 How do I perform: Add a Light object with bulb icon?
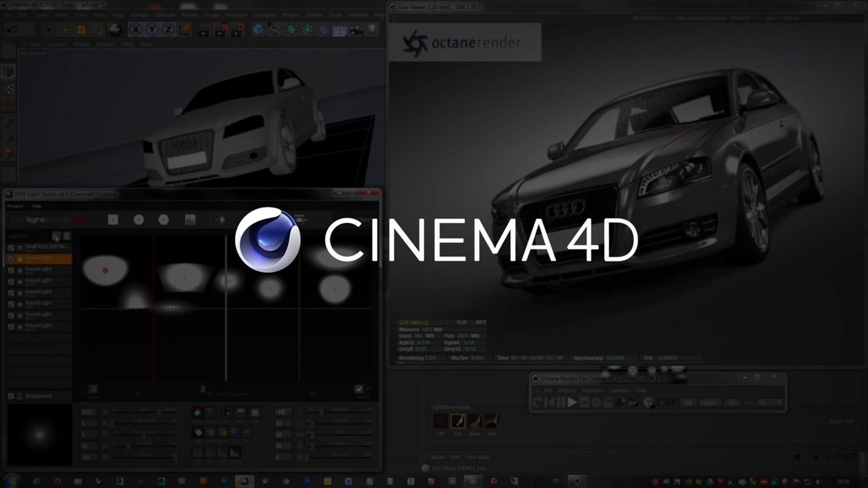click(x=373, y=30)
